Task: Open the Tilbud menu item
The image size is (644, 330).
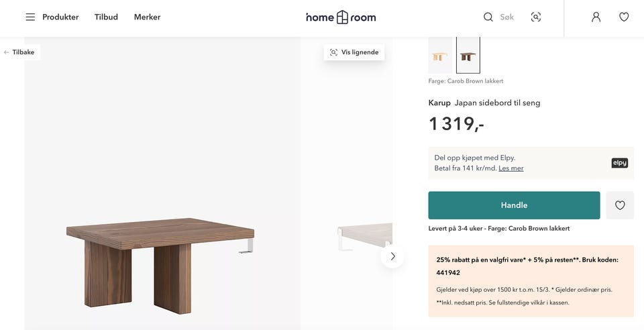Action: pyautogui.click(x=106, y=17)
